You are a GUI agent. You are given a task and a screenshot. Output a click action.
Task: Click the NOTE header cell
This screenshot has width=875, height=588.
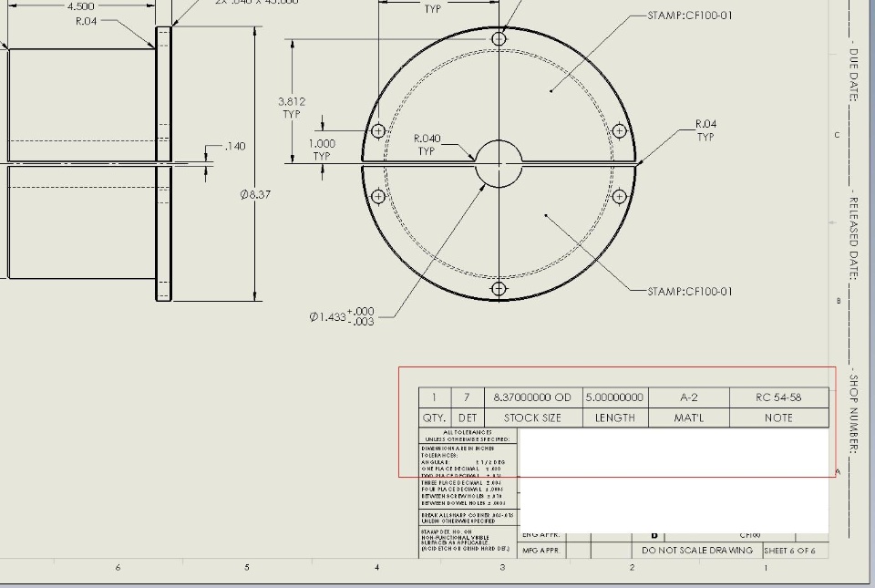click(x=779, y=418)
